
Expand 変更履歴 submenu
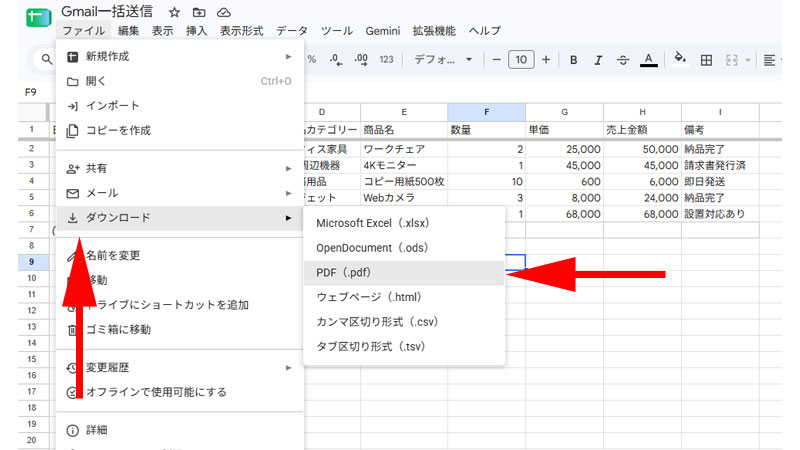(x=180, y=367)
